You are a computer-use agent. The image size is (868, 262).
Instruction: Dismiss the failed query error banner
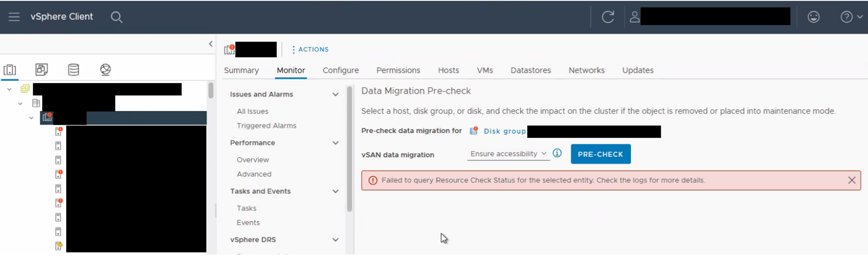pyautogui.click(x=852, y=180)
